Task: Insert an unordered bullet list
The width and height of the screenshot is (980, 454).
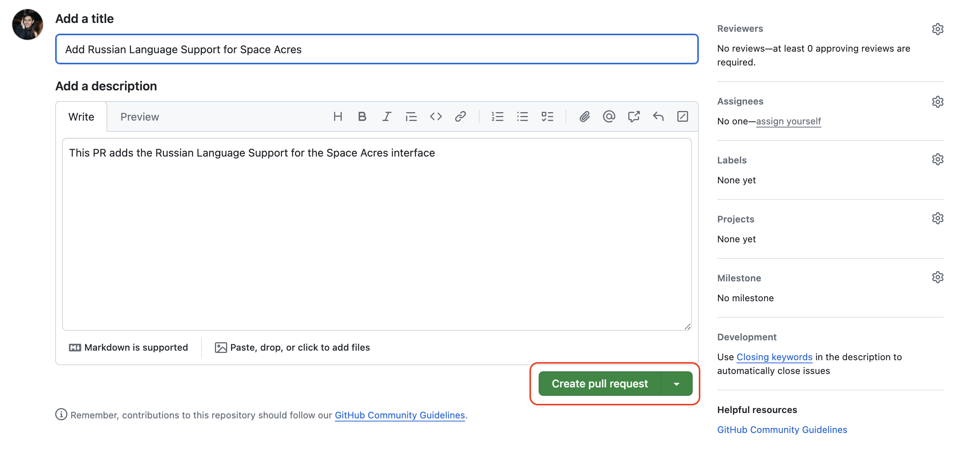Action: (x=522, y=117)
